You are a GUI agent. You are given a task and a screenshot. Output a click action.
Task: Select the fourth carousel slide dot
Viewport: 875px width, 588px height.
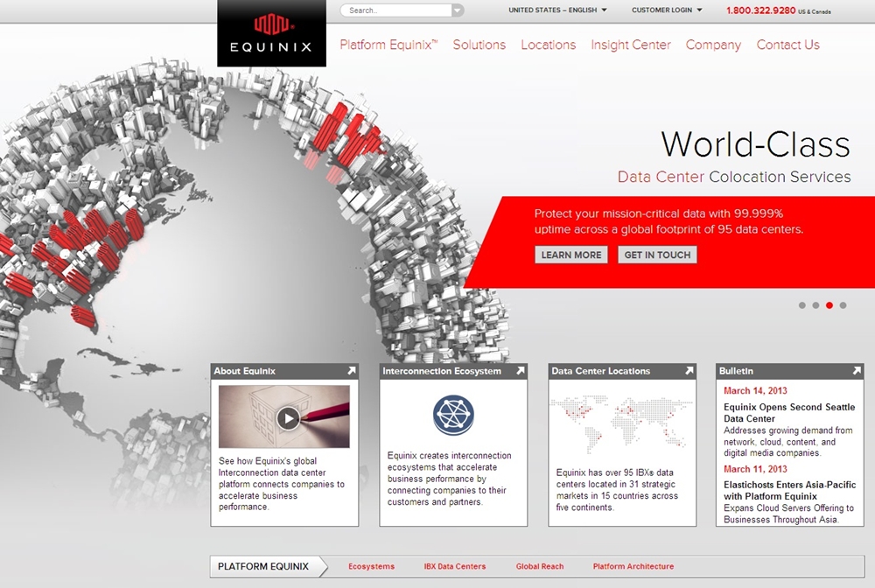843,305
